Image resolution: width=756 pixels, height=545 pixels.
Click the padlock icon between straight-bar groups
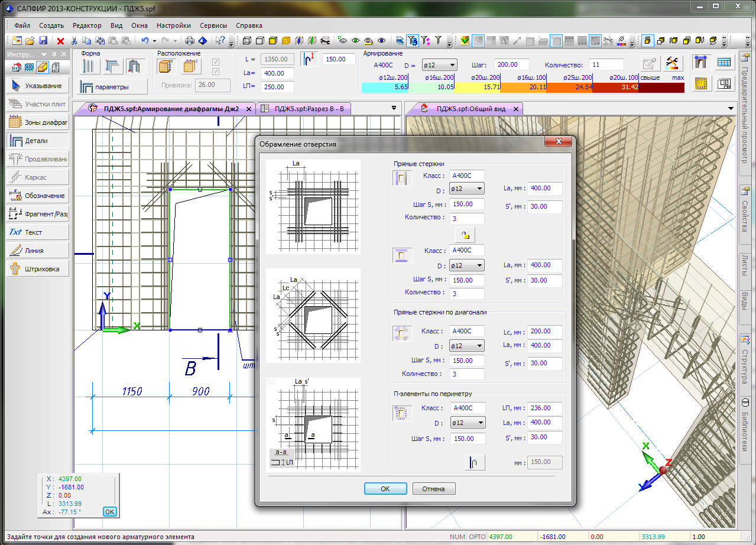pyautogui.click(x=466, y=235)
